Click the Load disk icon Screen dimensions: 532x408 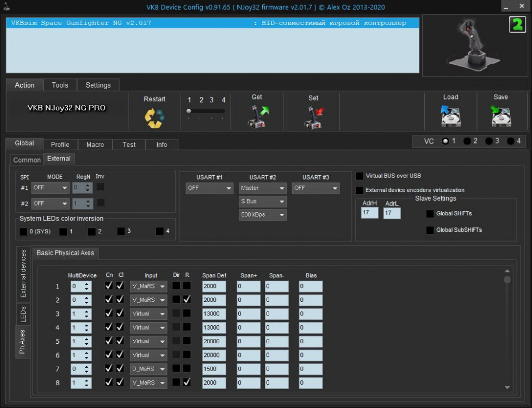coord(450,116)
